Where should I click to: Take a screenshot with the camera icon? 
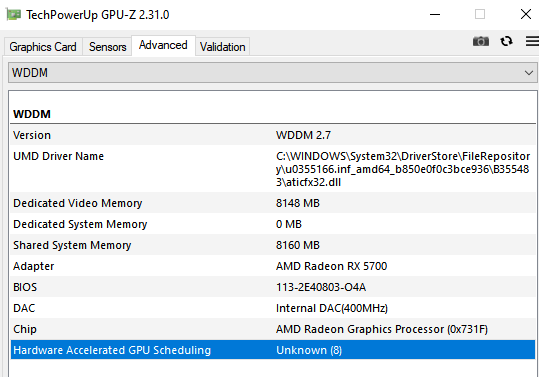coord(481,41)
